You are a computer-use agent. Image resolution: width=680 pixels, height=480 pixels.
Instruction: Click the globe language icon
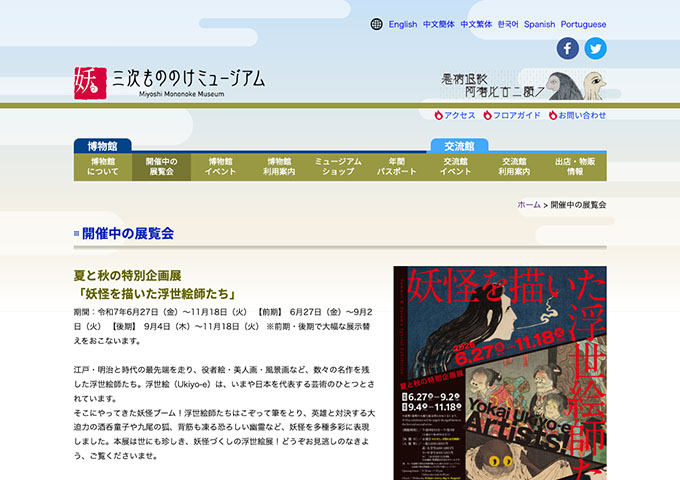[376, 24]
